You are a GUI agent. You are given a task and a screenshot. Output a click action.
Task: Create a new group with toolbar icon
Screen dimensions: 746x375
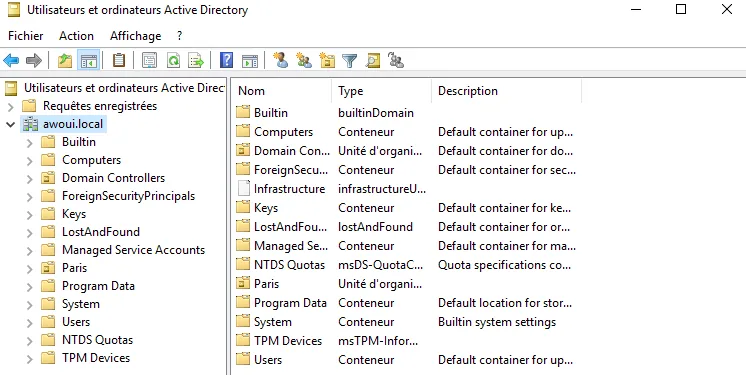pos(304,60)
